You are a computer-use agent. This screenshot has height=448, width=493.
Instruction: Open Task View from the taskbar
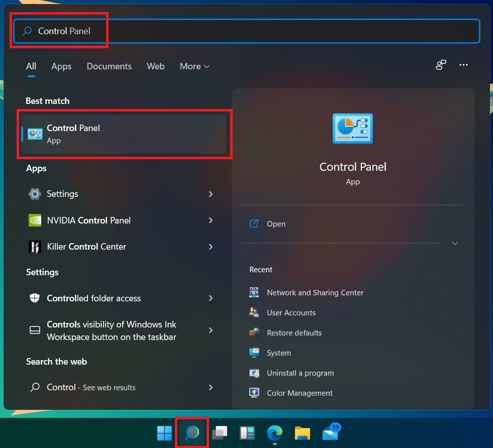click(x=220, y=433)
